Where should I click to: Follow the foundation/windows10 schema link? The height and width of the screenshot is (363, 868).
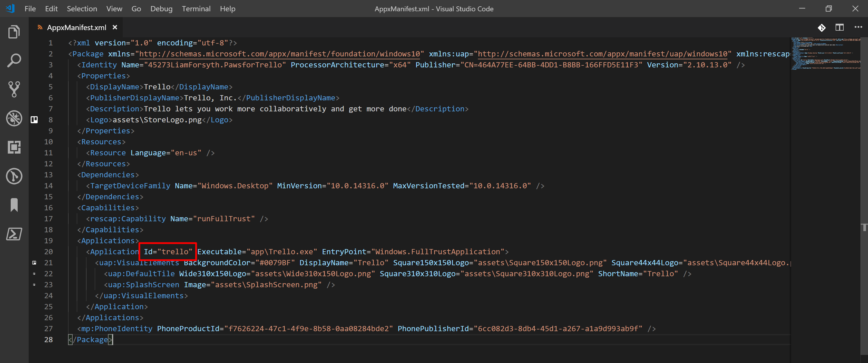[x=280, y=54]
